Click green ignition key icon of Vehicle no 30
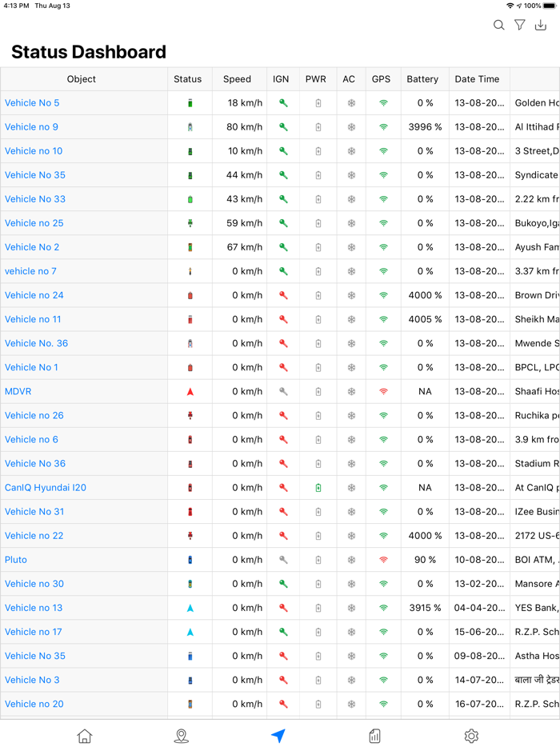This screenshot has width=560, height=747. point(283,584)
